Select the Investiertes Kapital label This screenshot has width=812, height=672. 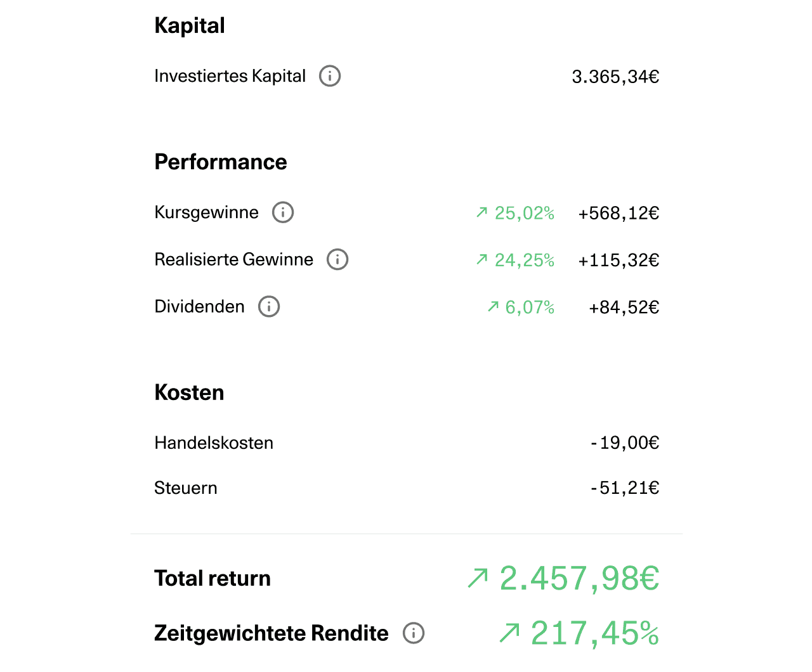point(230,76)
